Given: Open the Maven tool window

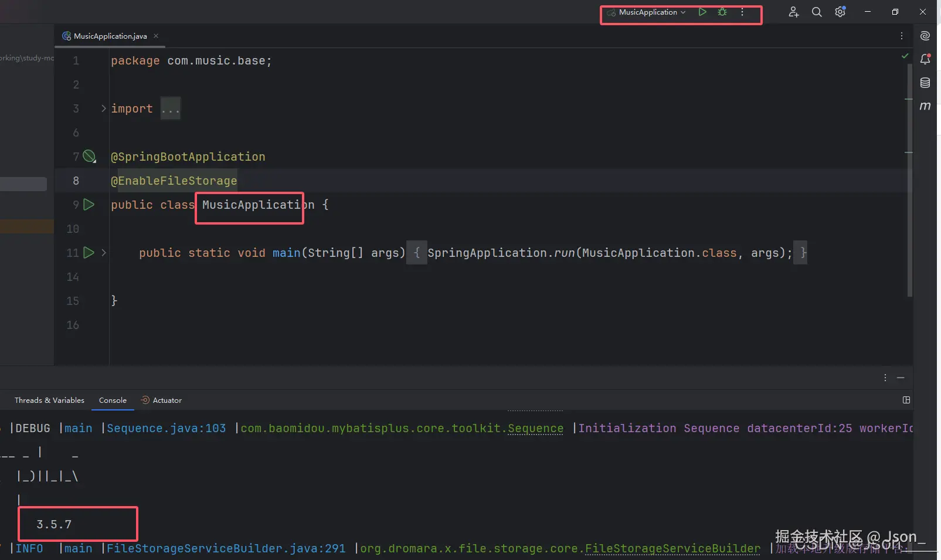Looking at the screenshot, I should [x=925, y=106].
